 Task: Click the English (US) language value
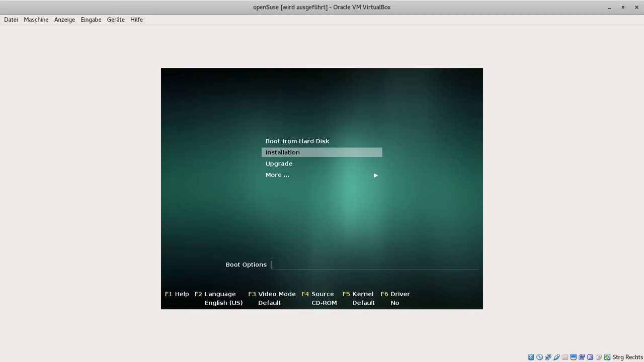[x=223, y=303]
